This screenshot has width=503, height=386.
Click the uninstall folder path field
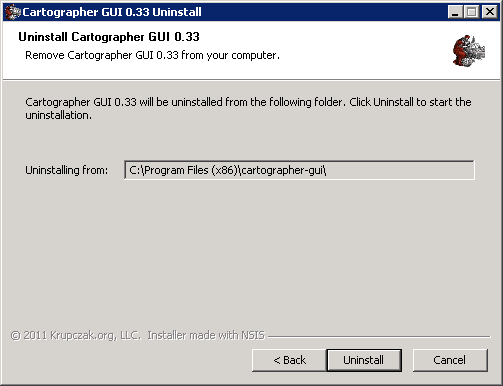coord(299,170)
